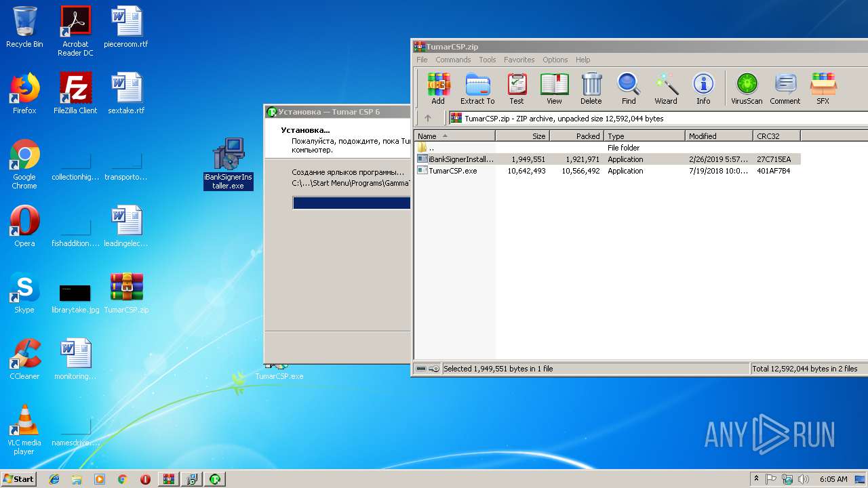Click the Add button in WinRAR toolbar
868x488 pixels.
point(438,89)
